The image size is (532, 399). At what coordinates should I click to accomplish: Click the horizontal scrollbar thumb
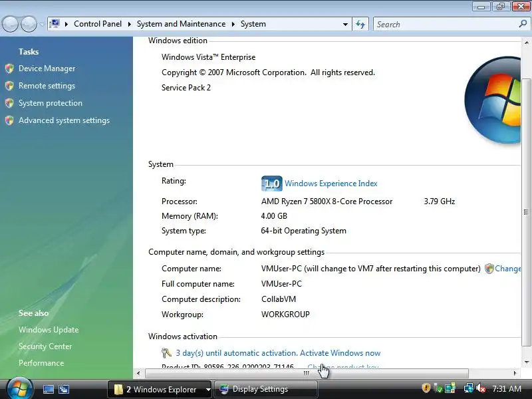307,373
